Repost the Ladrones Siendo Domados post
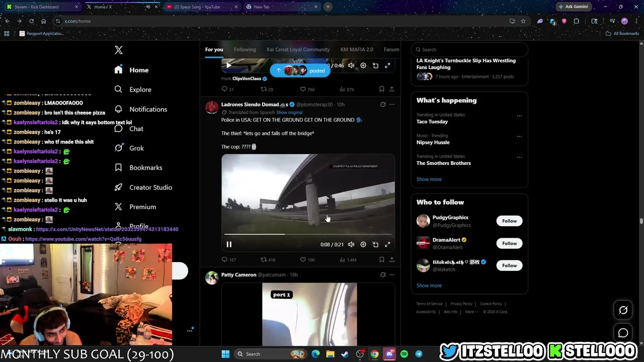The width and height of the screenshot is (644, 362). [x=268, y=259]
